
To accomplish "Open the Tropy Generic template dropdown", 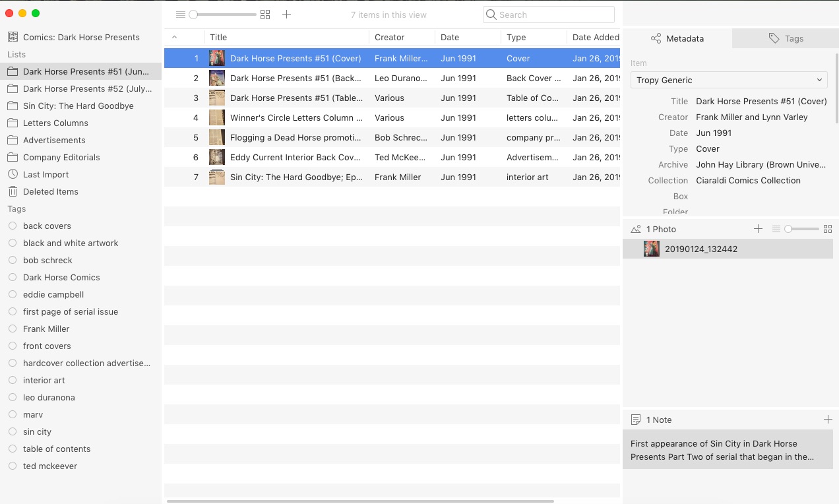I will (729, 80).
